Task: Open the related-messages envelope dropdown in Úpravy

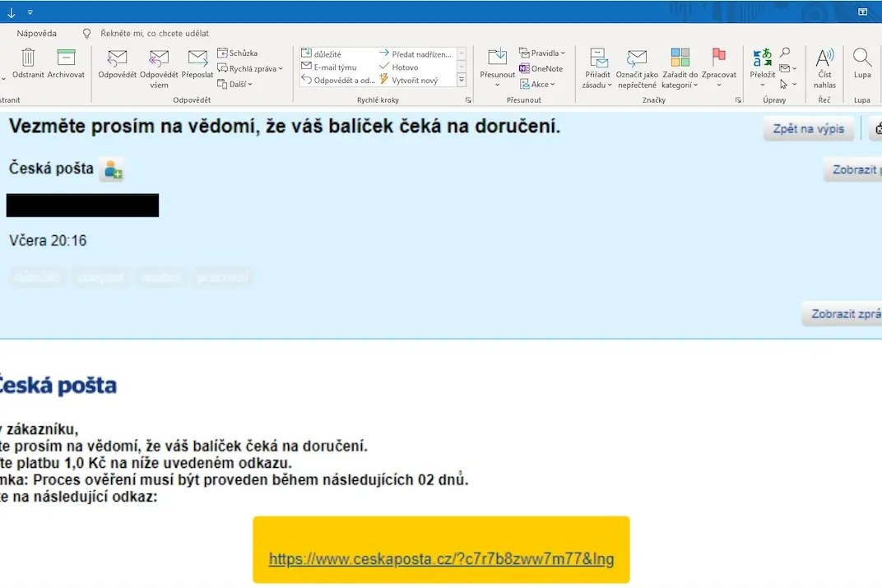Action: [x=788, y=68]
